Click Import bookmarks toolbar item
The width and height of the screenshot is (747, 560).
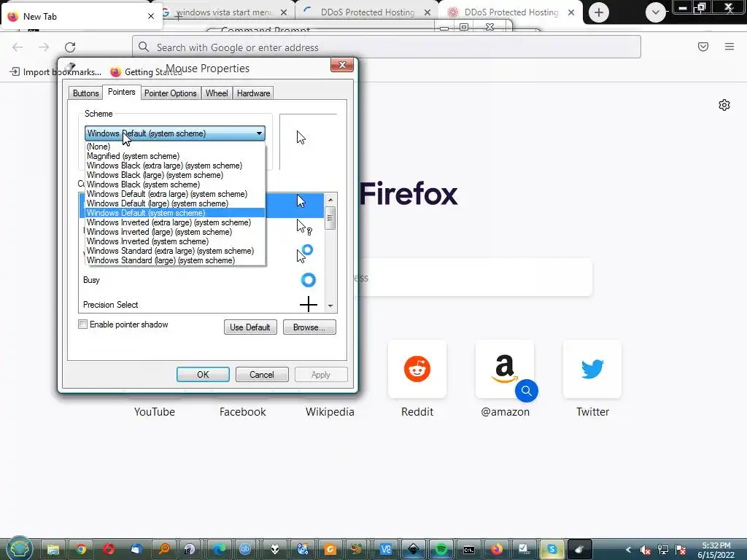[x=55, y=72]
